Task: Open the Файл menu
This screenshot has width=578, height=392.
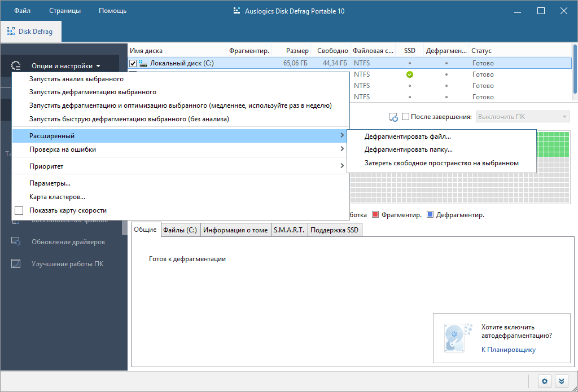Action: click(22, 11)
